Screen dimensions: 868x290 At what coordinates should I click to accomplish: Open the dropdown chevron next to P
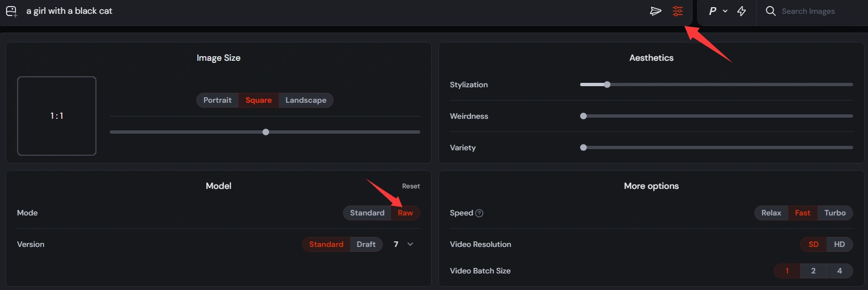(x=725, y=11)
